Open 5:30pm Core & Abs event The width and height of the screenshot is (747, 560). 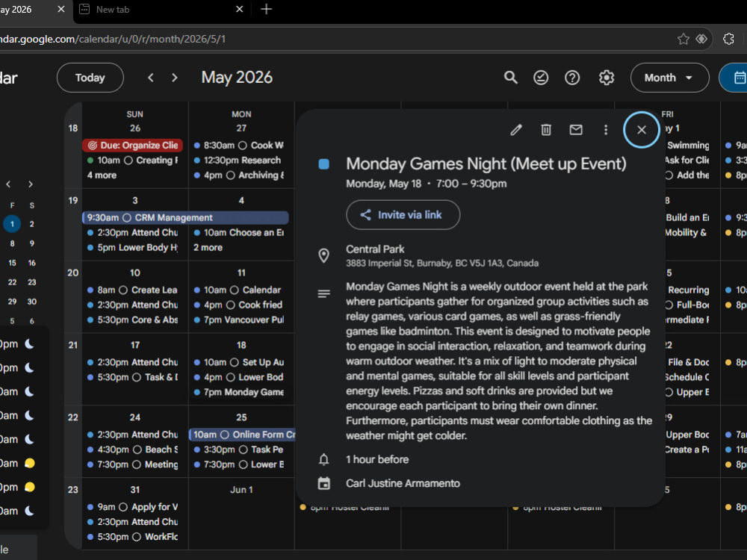click(x=134, y=320)
